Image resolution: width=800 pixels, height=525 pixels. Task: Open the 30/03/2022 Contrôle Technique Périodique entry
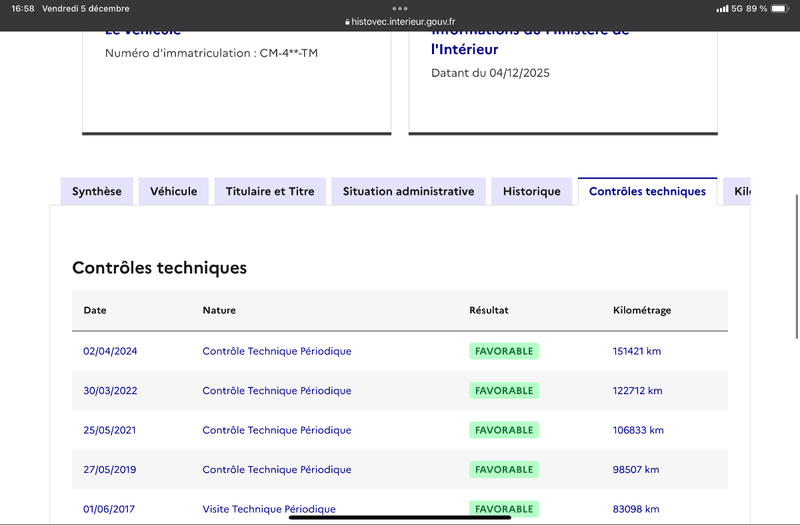point(277,391)
